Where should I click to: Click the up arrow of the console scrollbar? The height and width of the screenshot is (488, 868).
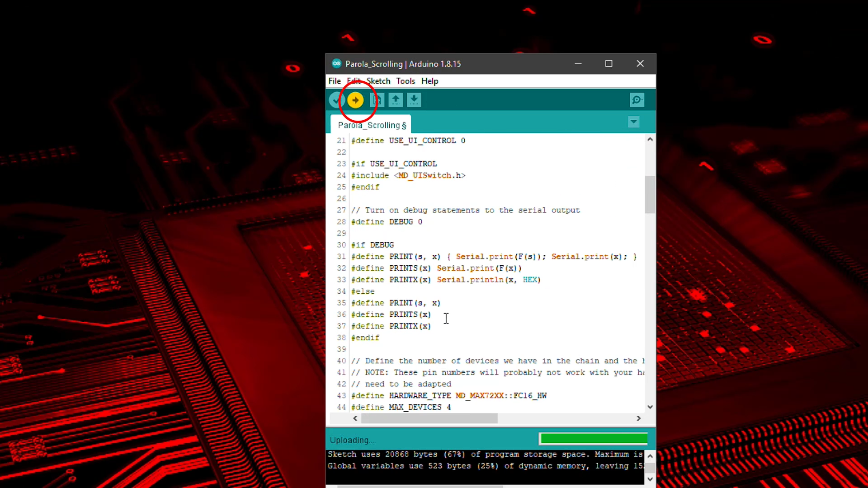point(651,456)
